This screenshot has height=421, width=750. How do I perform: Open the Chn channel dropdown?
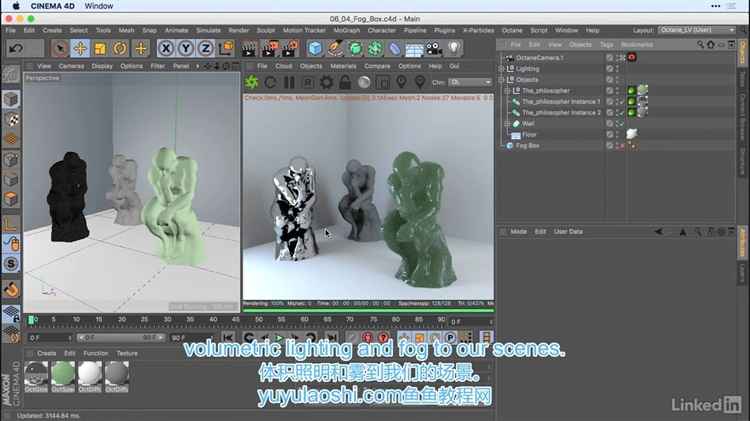coord(471,82)
